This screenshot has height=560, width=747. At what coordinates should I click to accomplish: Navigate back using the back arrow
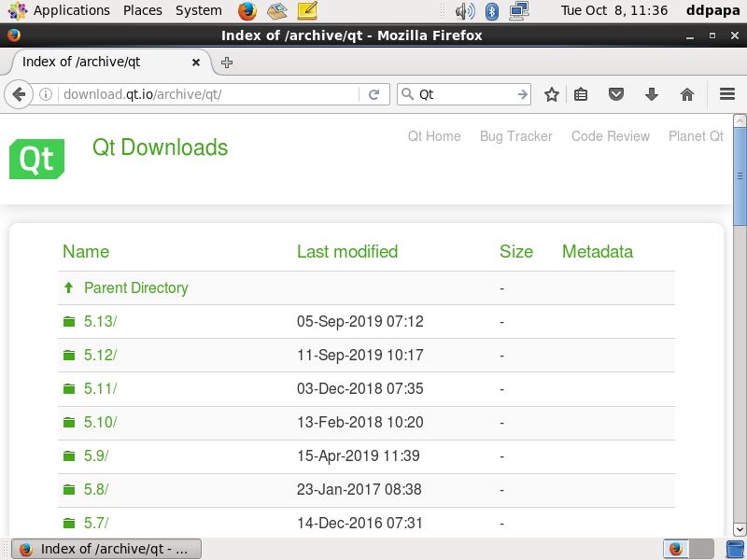coord(20,94)
